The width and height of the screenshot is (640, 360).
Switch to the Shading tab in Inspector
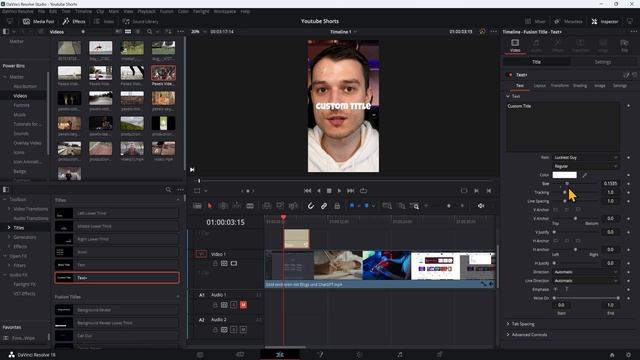coord(580,86)
